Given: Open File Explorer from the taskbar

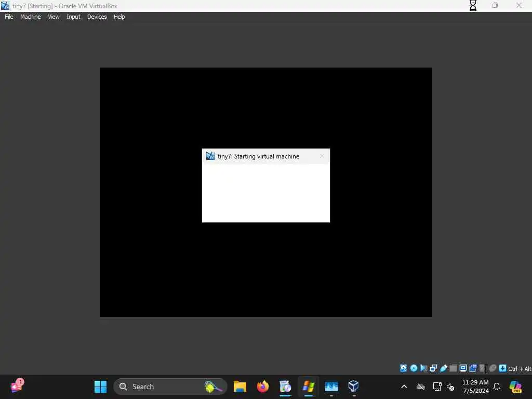Looking at the screenshot, I should tap(240, 387).
